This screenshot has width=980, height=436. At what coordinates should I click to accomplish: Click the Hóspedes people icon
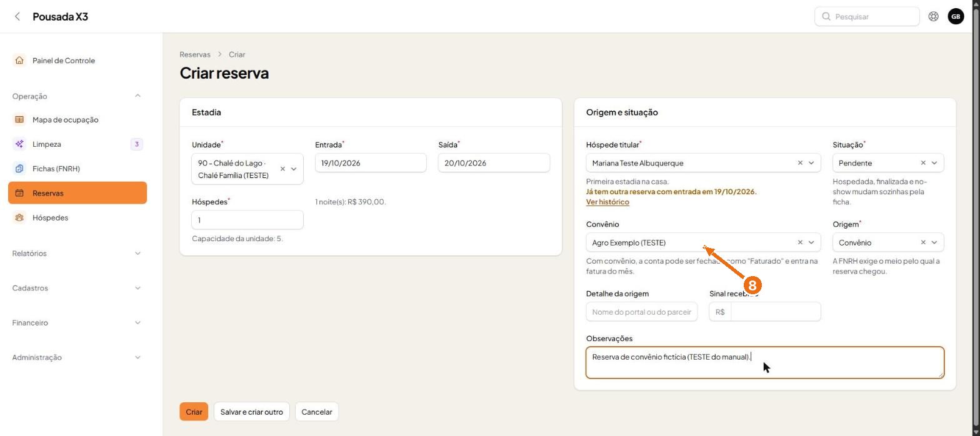click(x=19, y=217)
